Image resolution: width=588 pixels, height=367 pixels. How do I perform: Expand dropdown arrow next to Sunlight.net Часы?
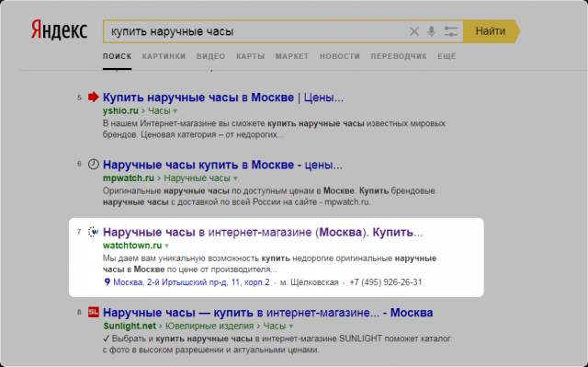pos(291,327)
